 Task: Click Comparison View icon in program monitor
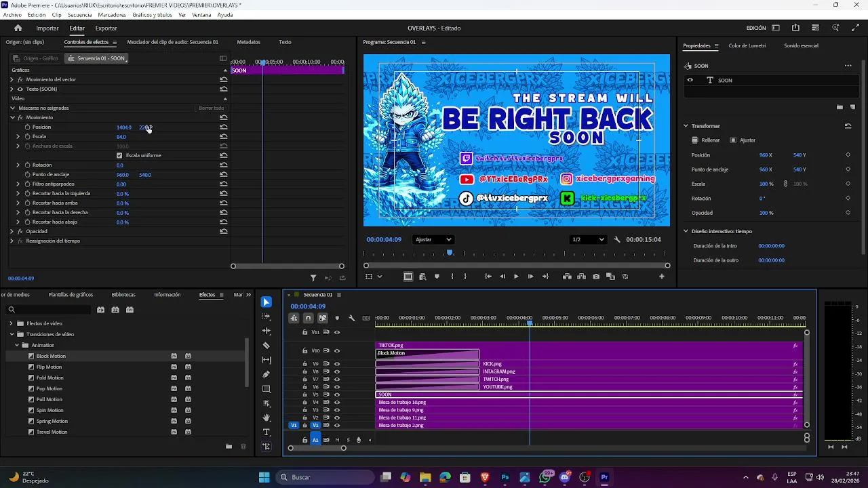point(610,277)
